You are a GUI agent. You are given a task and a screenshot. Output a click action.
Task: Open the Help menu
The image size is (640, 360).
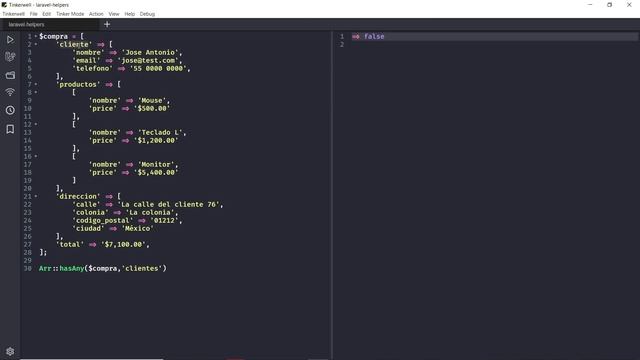(129, 14)
